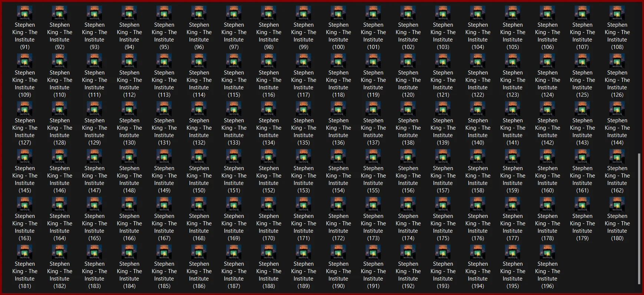This screenshot has height=295, width=644.
Task: Select the filename text ending in (93)
Action: pos(95,36)
